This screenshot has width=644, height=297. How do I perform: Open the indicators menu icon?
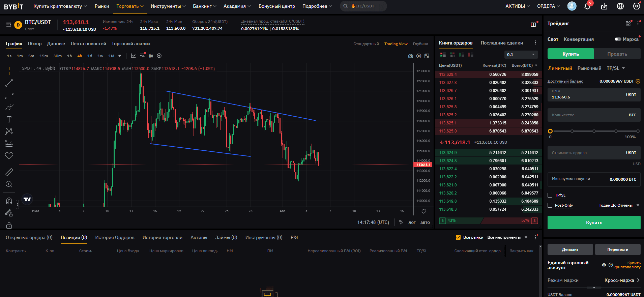pos(134,56)
